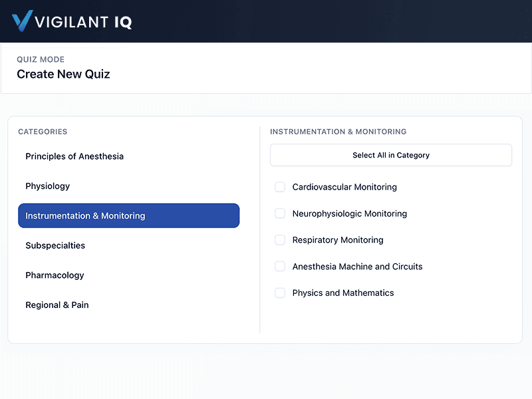Enable the Neurophysiologic Monitoring checkbox
Viewport: 532px width, 399px height.
[280, 213]
